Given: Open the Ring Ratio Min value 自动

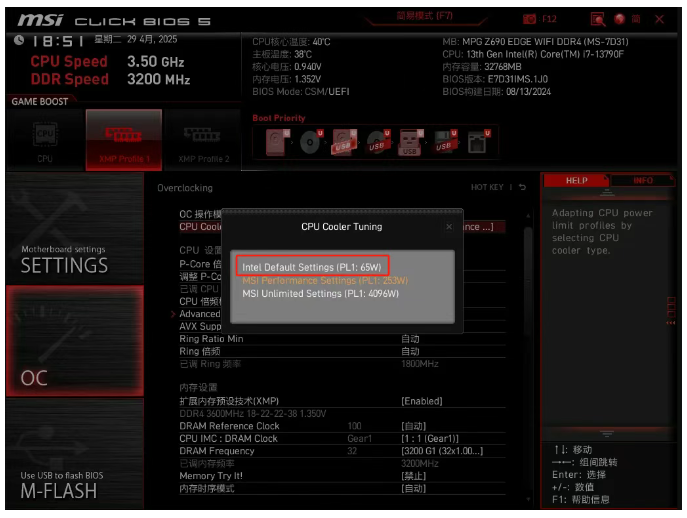Looking at the screenshot, I should (x=410, y=339).
